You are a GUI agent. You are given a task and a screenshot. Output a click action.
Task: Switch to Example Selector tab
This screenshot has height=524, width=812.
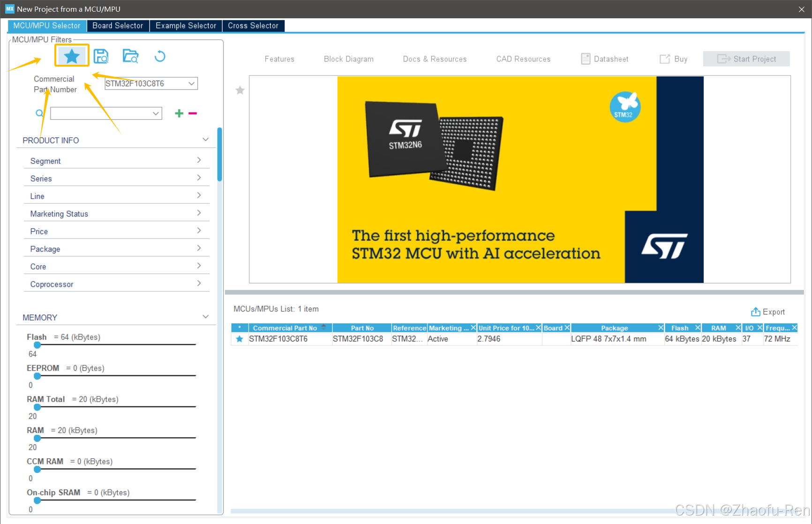pos(186,26)
